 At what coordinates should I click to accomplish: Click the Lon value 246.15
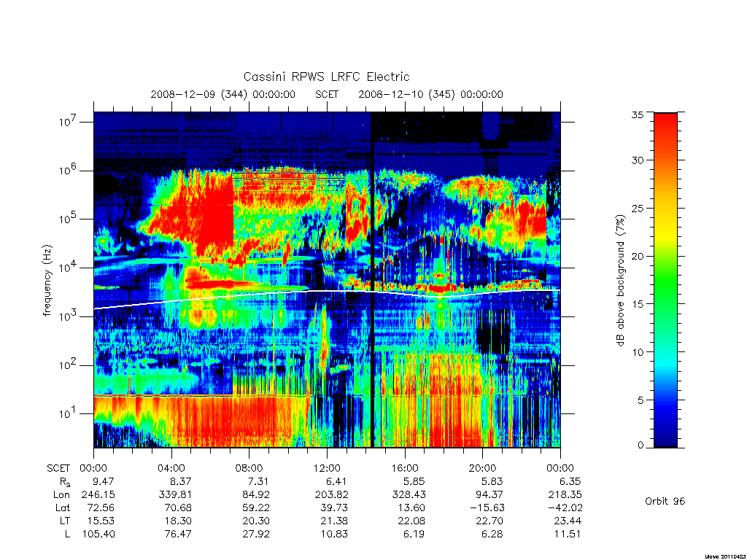click(98, 495)
